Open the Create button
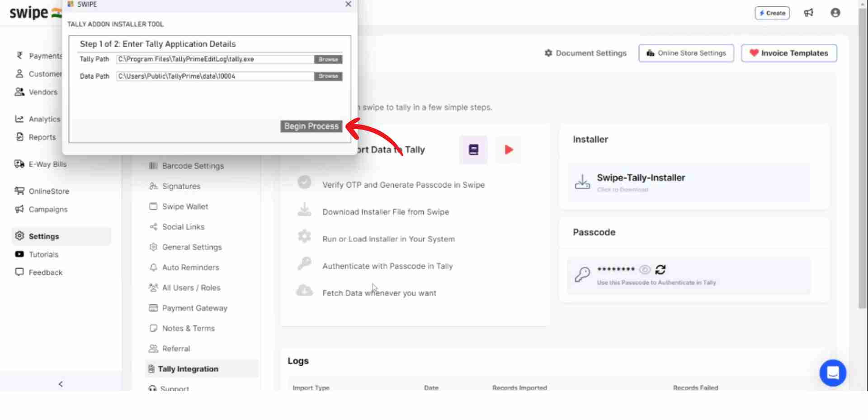868x420 pixels. coord(772,13)
